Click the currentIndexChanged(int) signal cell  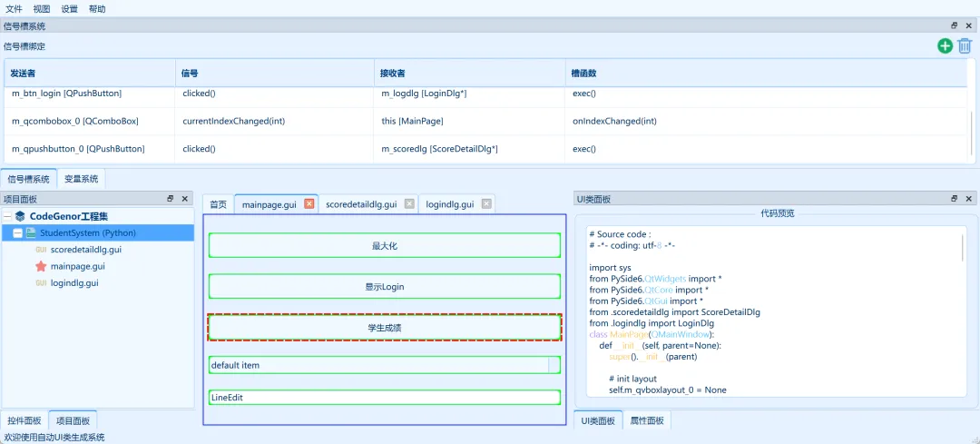pyautogui.click(x=274, y=122)
